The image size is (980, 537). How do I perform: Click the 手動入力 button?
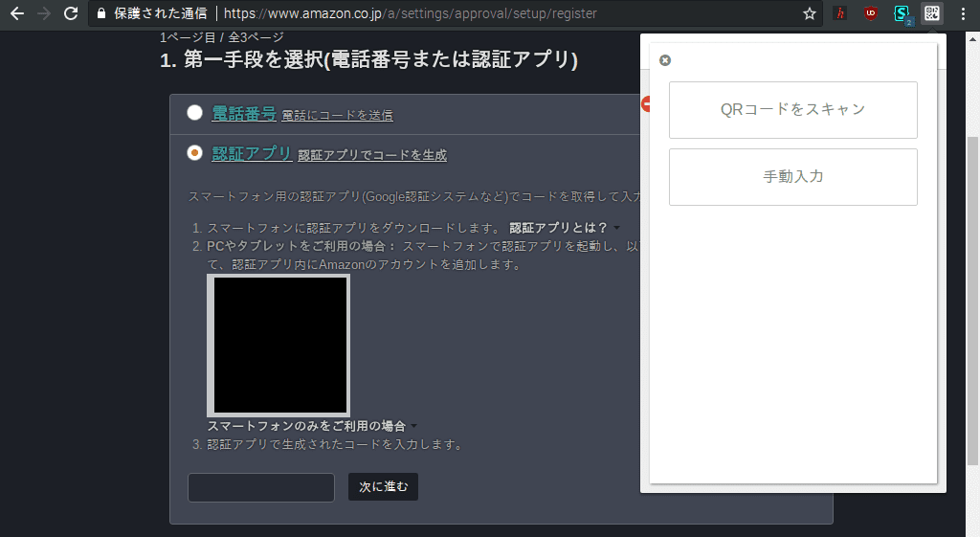click(x=793, y=177)
